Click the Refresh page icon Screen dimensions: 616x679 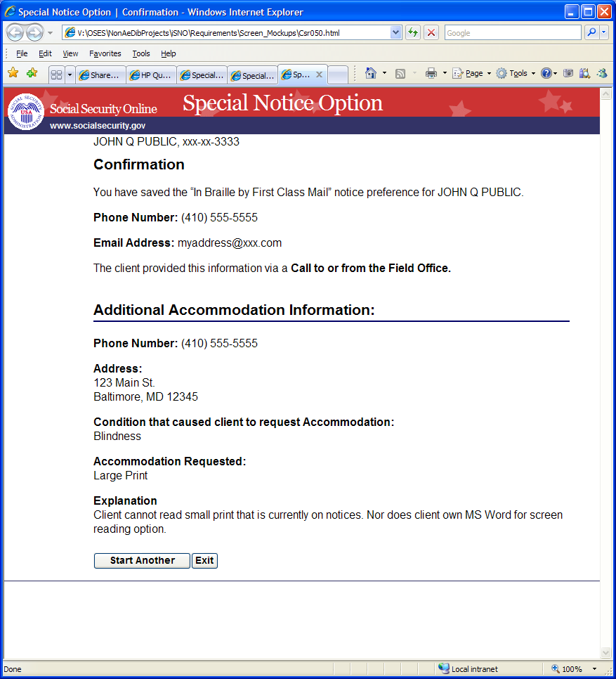pyautogui.click(x=413, y=32)
